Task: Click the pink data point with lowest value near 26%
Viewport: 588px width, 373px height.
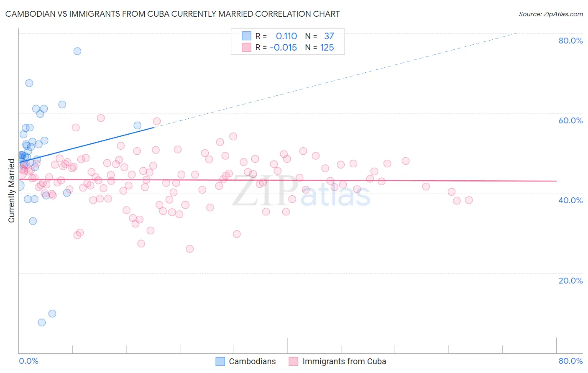Action: coord(190,249)
